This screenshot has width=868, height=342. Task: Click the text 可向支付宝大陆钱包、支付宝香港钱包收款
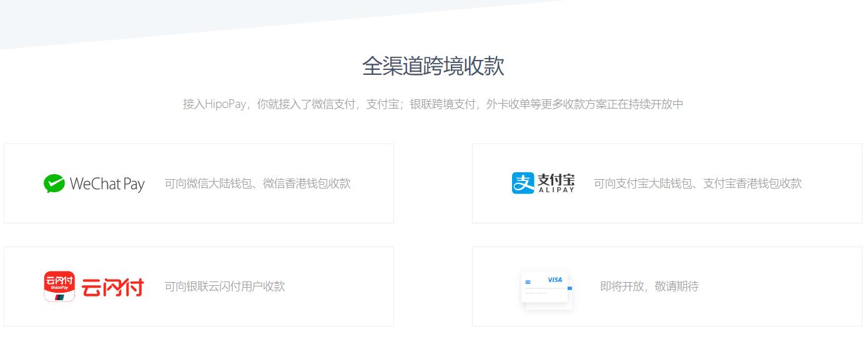(698, 183)
